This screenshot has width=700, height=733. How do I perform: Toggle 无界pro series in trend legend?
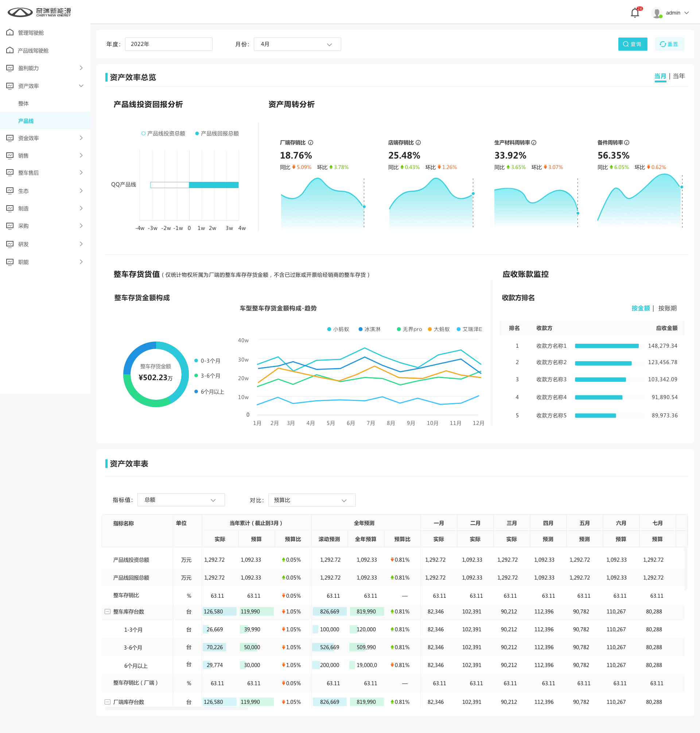click(x=409, y=329)
